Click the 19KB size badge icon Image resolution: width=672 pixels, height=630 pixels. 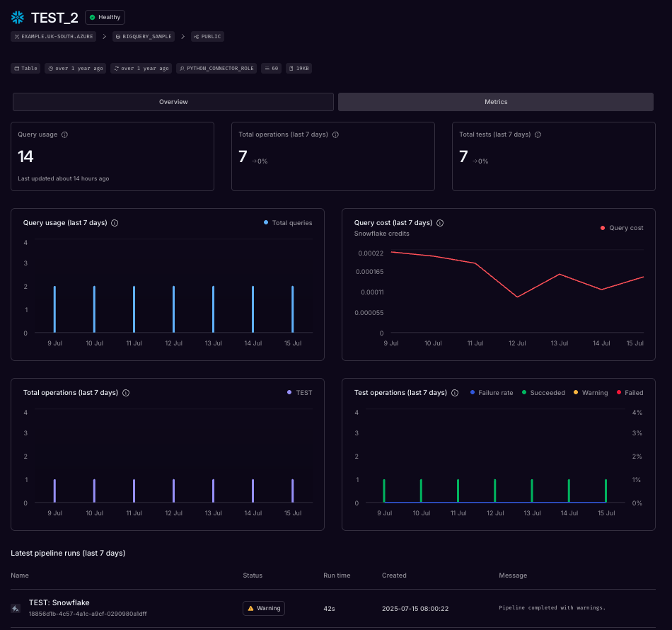(x=291, y=68)
